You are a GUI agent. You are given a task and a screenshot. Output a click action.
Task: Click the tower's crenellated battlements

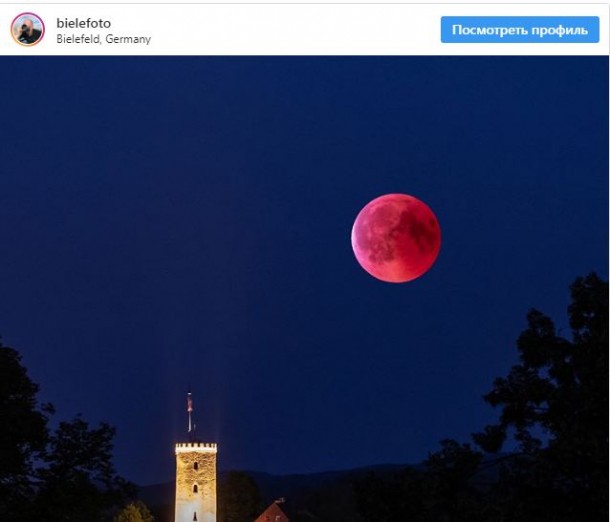click(196, 448)
